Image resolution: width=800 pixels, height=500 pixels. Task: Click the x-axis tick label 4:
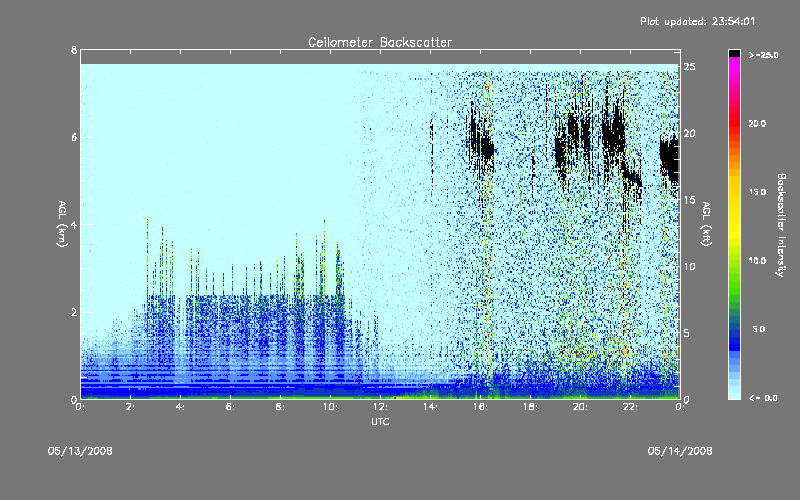(x=181, y=407)
